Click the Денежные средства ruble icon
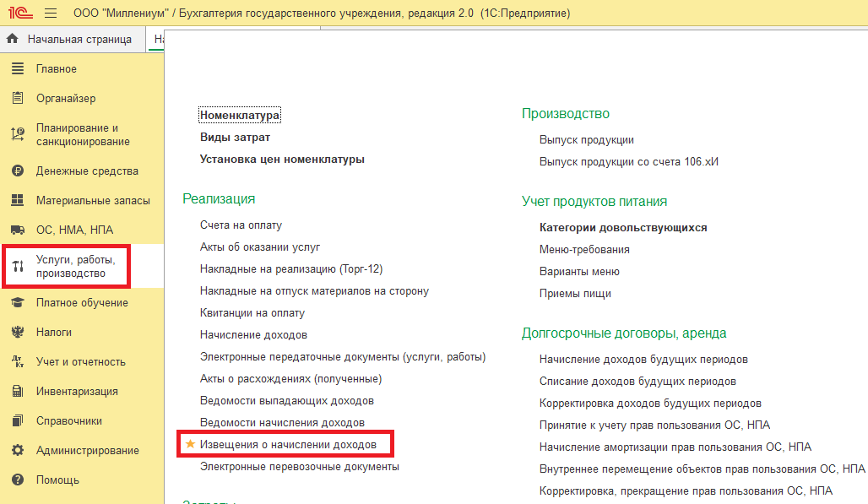Screen dimensions: 868x504 tap(18, 171)
